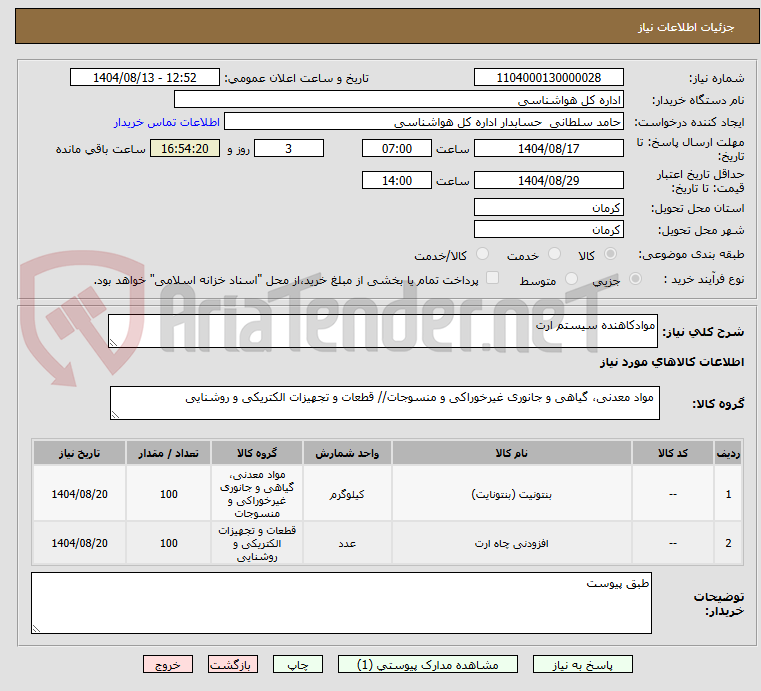This screenshot has width=761, height=691.
Task: Click the 'گروه کالا' column header
Action: (257, 453)
